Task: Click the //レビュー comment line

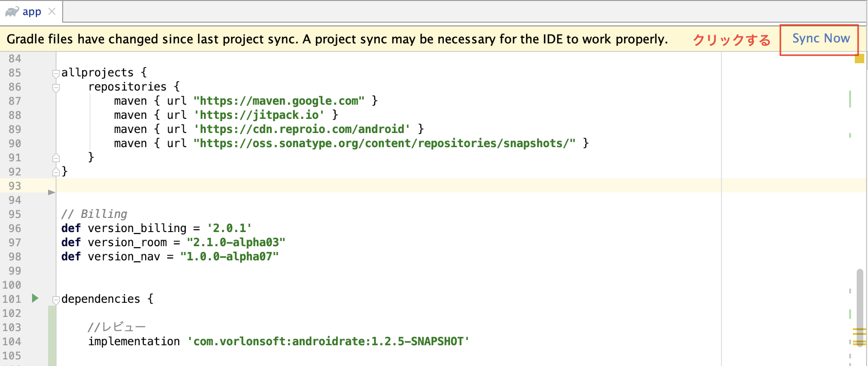Action: click(117, 327)
